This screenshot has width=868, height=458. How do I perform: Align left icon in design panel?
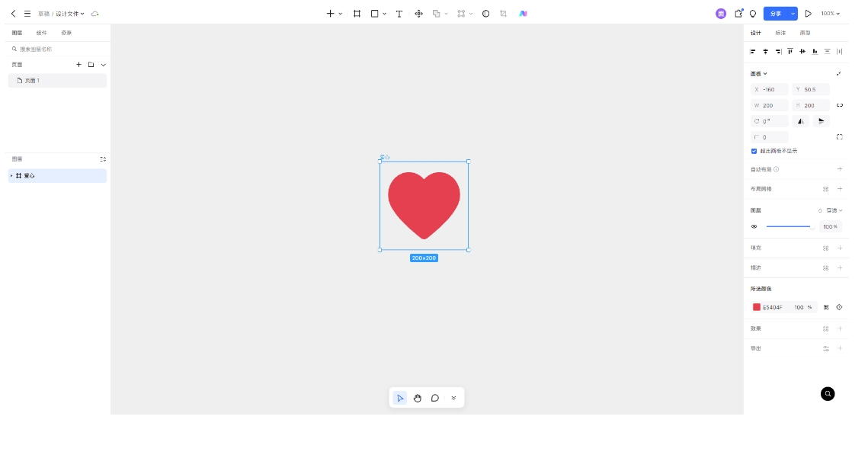point(753,52)
